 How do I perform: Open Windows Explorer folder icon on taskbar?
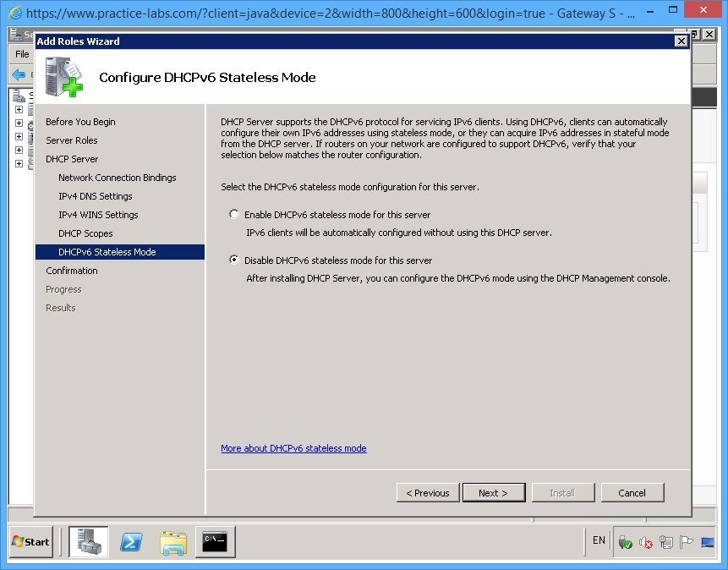(x=173, y=541)
